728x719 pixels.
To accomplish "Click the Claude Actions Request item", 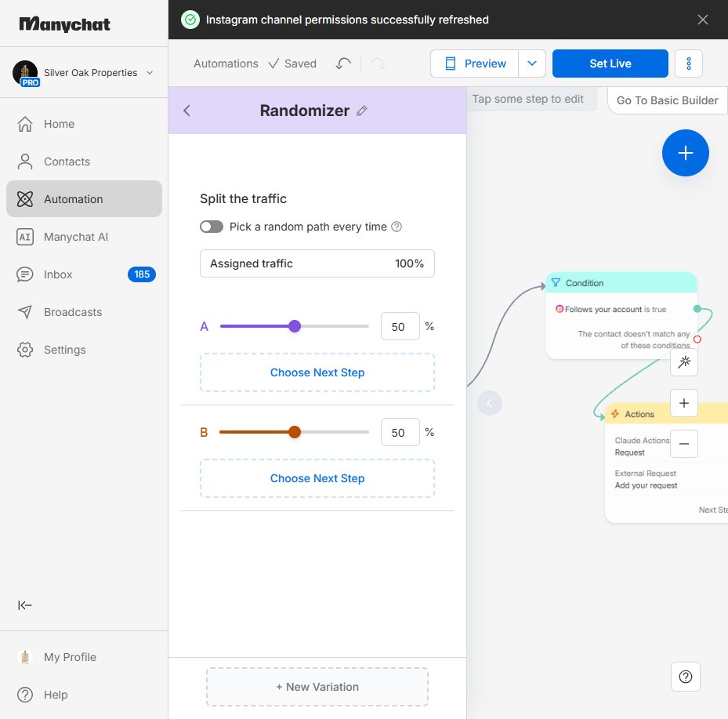I will coord(642,446).
